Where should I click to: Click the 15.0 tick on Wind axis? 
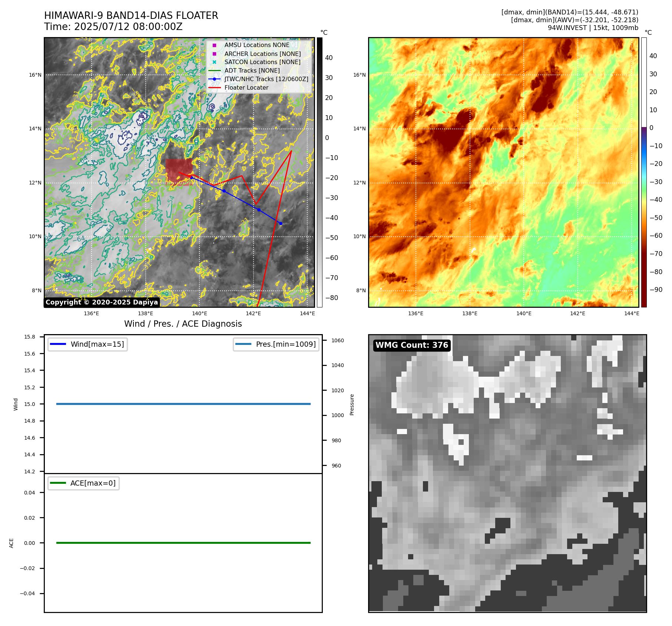[30, 404]
